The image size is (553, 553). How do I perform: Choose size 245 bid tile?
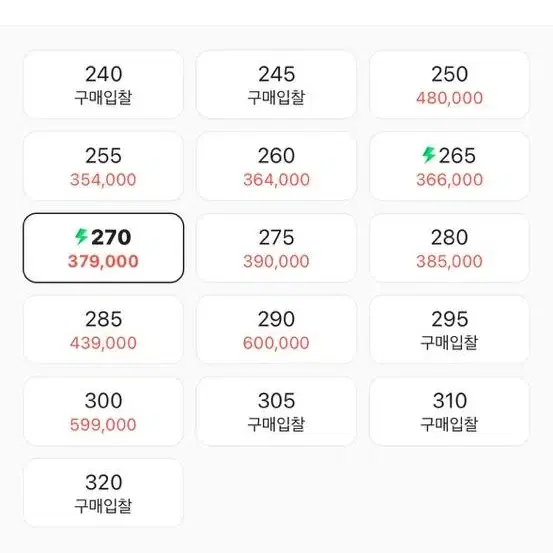point(276,85)
